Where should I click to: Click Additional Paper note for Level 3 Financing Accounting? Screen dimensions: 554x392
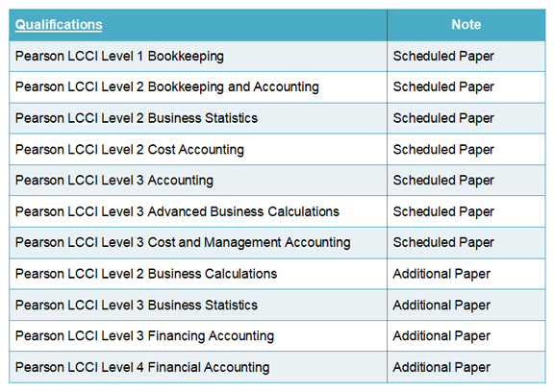point(441,336)
